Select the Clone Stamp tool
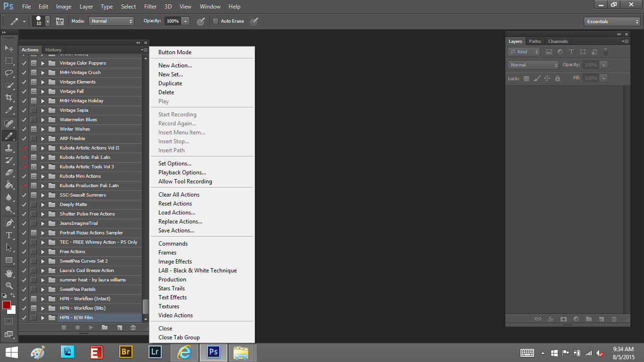644x362 pixels. [9, 148]
